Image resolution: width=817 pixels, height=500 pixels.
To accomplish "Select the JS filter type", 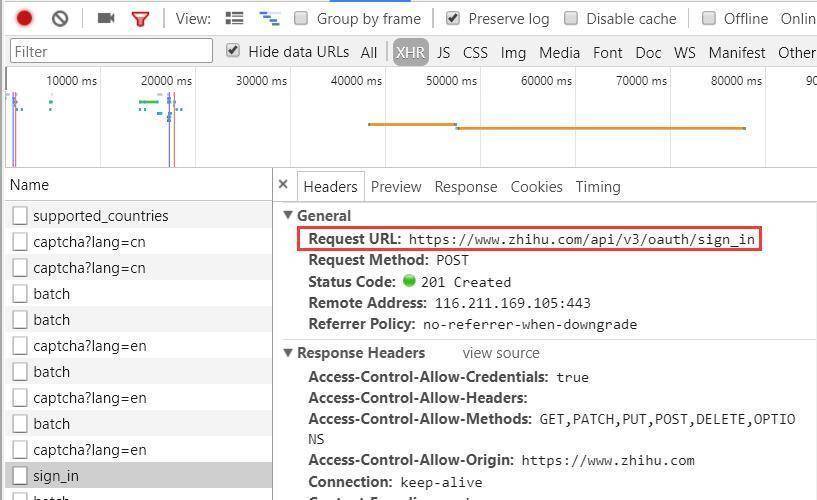I will click(x=443, y=53).
